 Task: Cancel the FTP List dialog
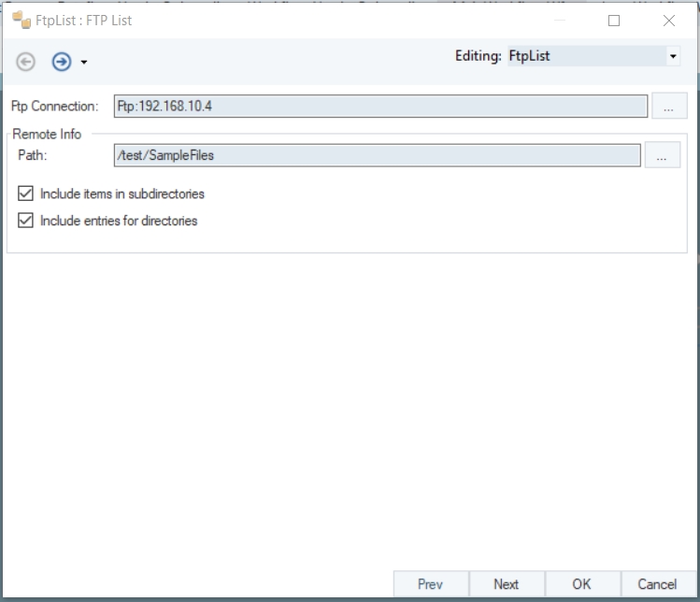click(x=657, y=584)
